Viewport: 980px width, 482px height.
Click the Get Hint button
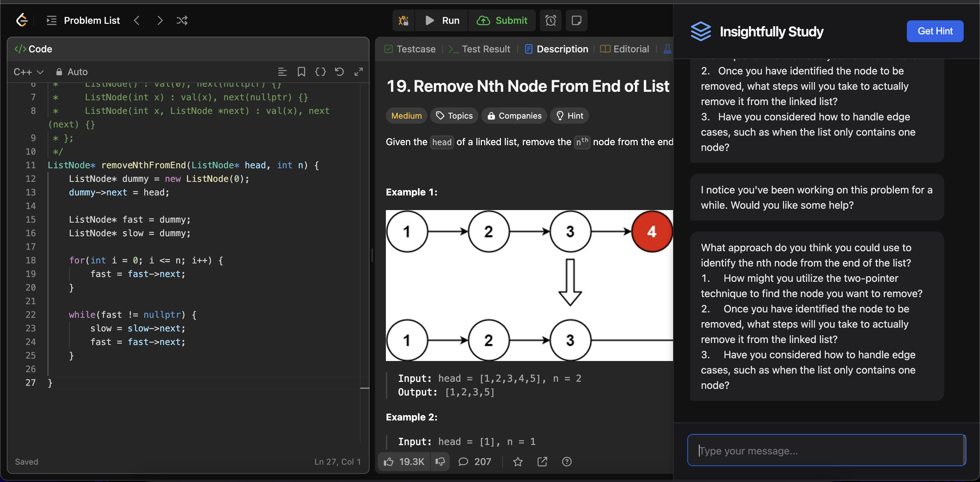935,31
